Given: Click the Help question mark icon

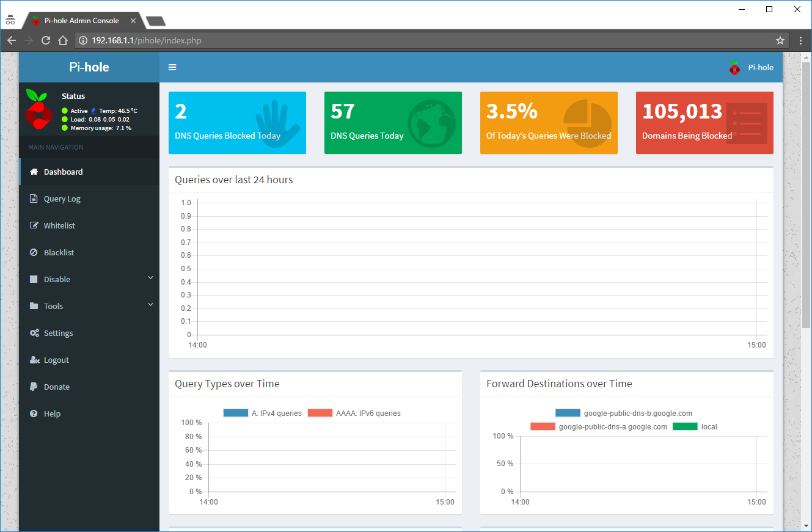Looking at the screenshot, I should tap(34, 414).
